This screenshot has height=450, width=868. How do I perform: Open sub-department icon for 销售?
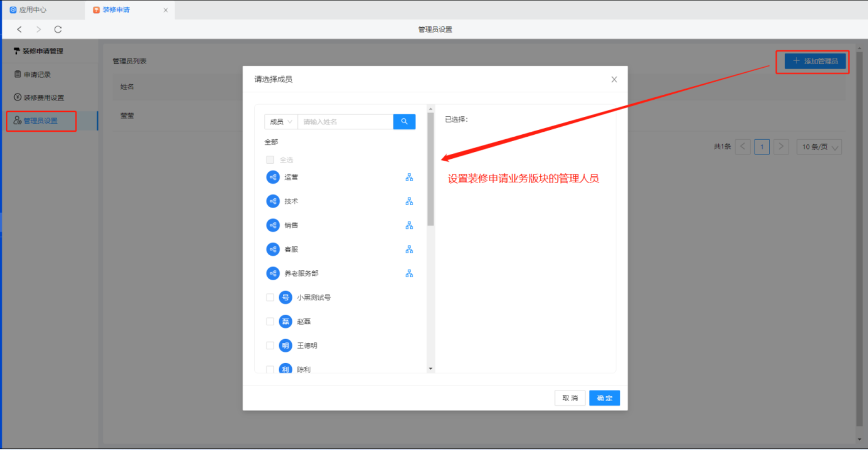point(409,225)
